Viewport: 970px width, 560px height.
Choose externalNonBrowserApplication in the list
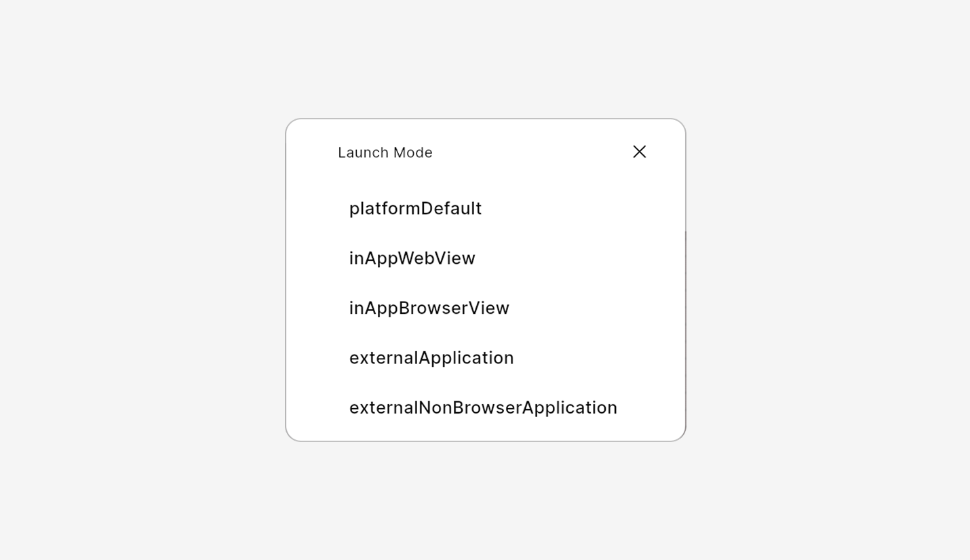pyautogui.click(x=483, y=407)
